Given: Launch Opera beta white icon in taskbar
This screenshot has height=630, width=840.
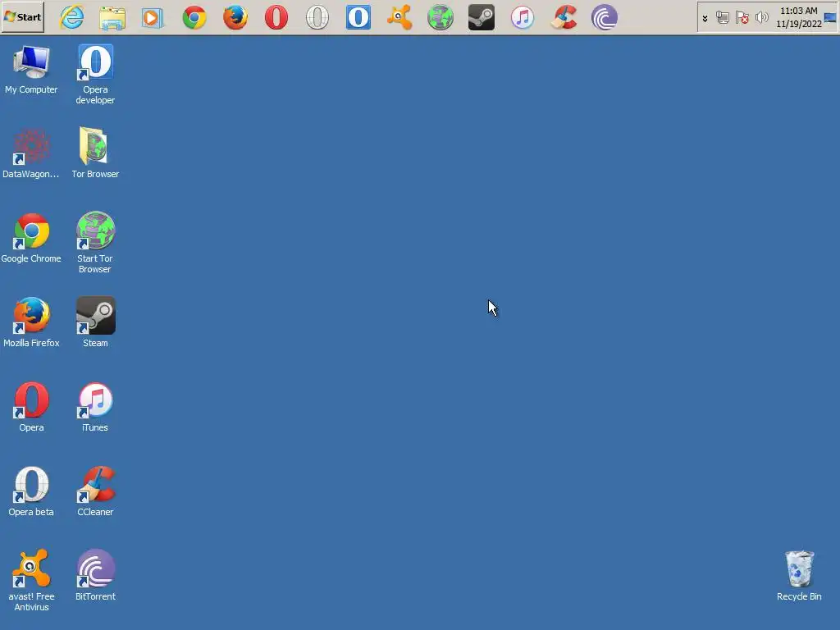Looking at the screenshot, I should [x=317, y=18].
